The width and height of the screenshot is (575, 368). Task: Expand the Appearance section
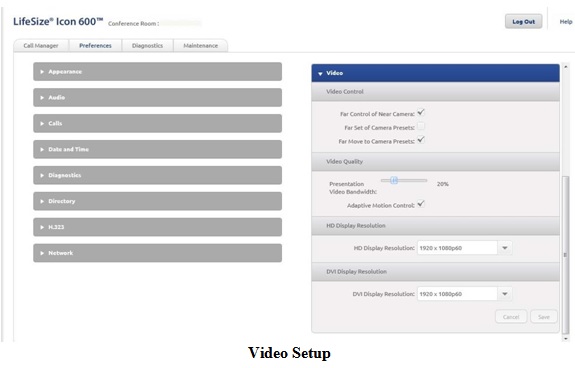coord(157,71)
